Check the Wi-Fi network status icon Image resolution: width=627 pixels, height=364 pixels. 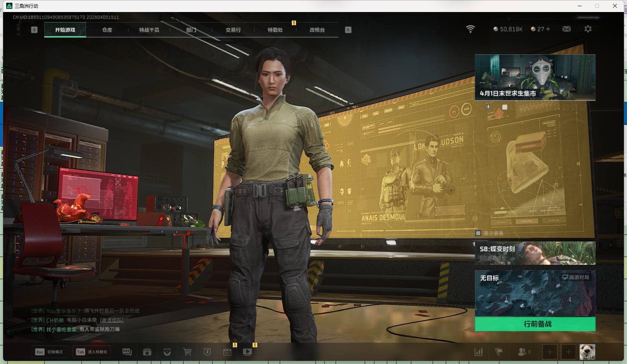[x=470, y=29]
